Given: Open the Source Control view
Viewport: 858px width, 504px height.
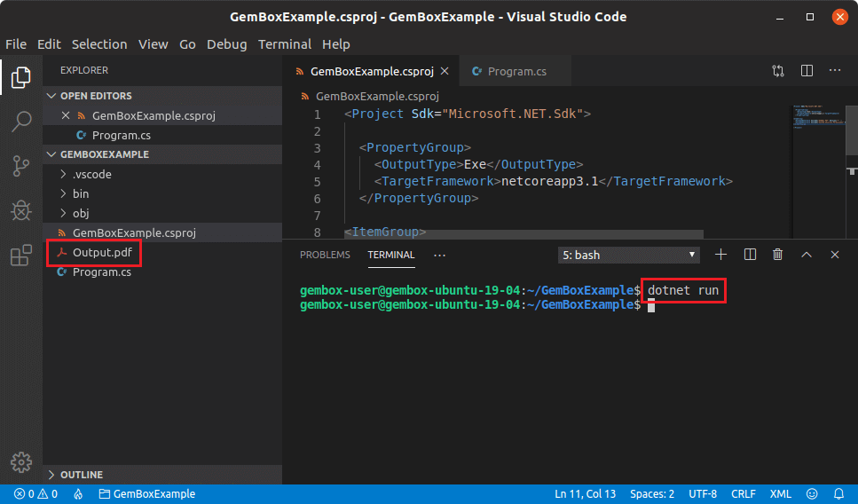Looking at the screenshot, I should tap(20, 166).
